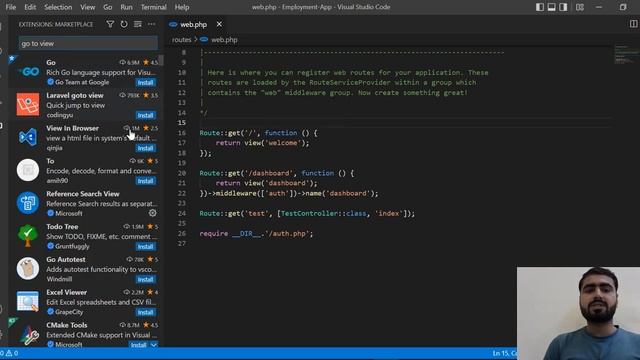640x360 pixels.
Task: Filter extensions with the funnel icon
Action: click(x=110, y=24)
